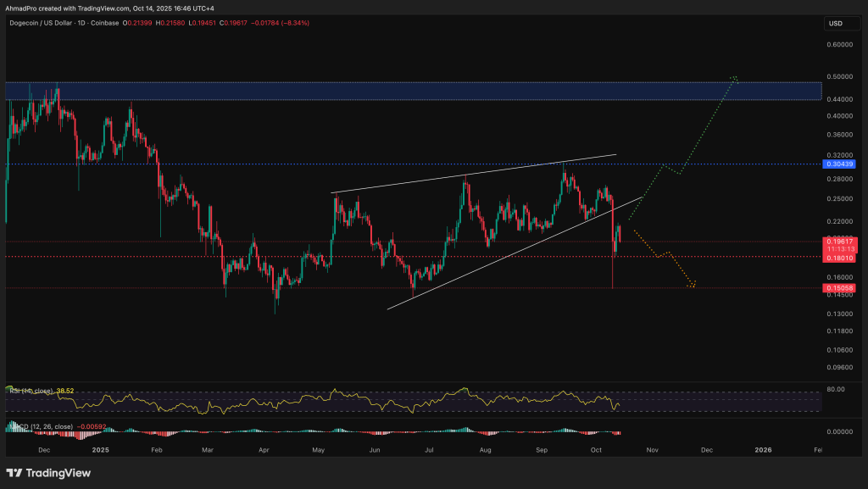Click the −8.34% change percentage
The height and width of the screenshot is (489, 868).
[x=294, y=23]
